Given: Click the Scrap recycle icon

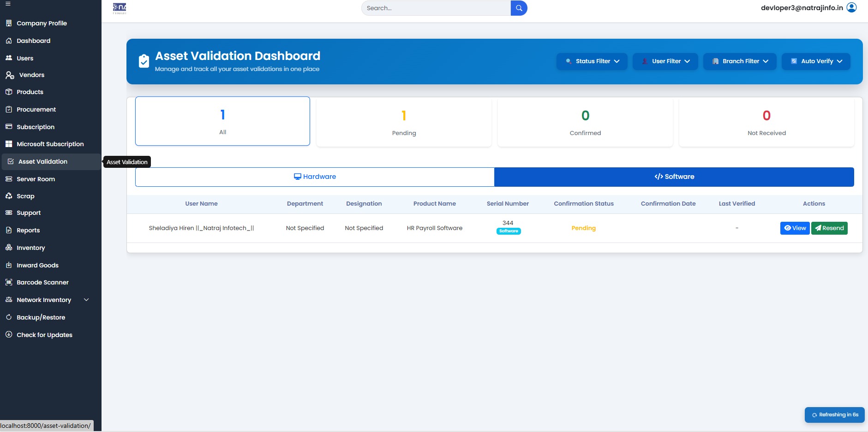Looking at the screenshot, I should [9, 196].
